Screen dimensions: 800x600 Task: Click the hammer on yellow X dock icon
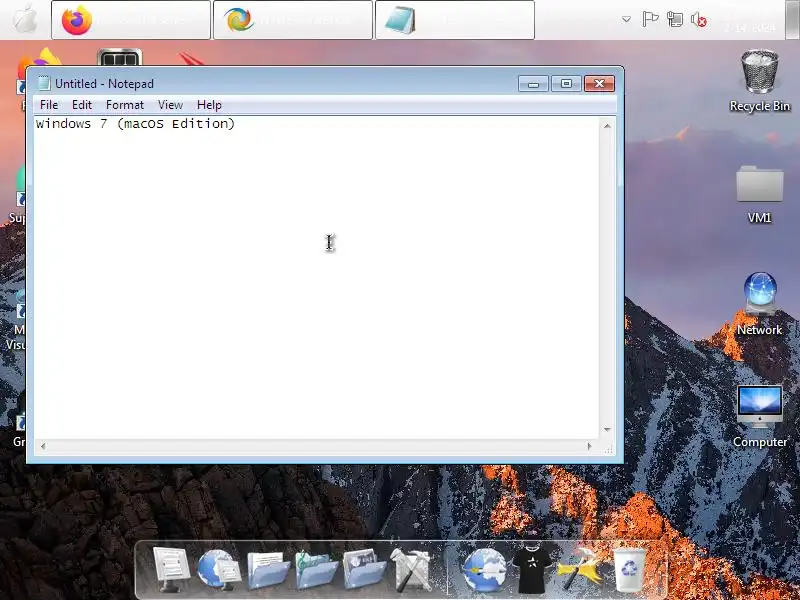tap(579, 570)
